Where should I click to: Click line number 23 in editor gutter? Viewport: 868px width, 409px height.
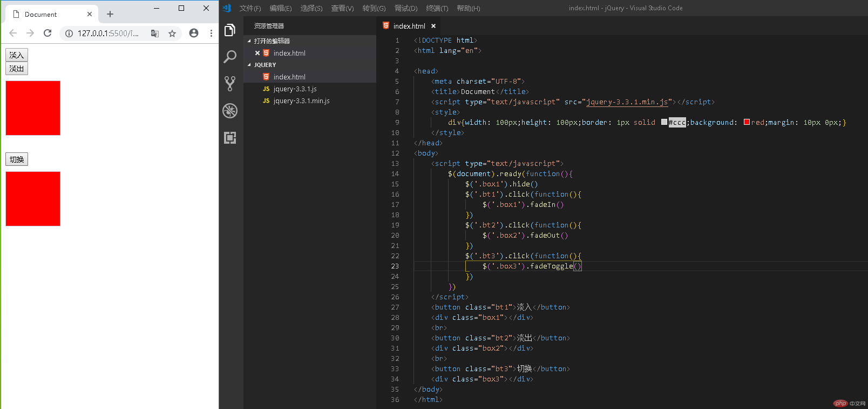pos(395,266)
